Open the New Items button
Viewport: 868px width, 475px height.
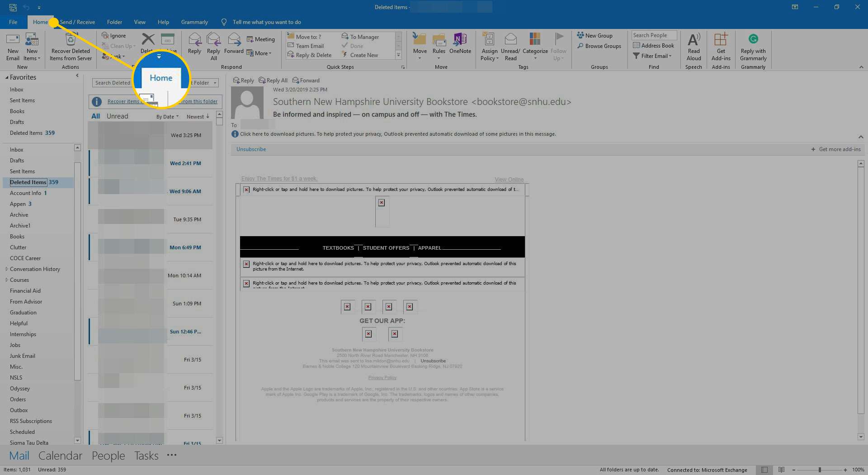[32, 47]
